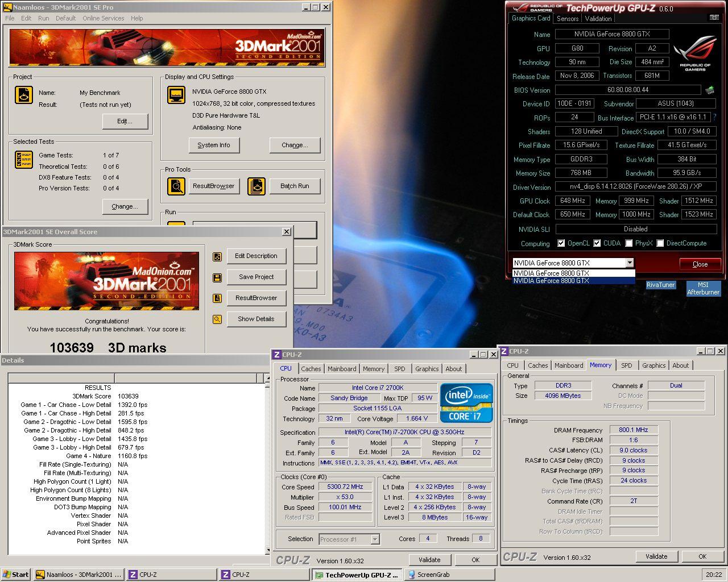Screen dimensions: 728x582
Task: Toggle the PhysX checkbox in GPU-Z
Action: (x=628, y=243)
